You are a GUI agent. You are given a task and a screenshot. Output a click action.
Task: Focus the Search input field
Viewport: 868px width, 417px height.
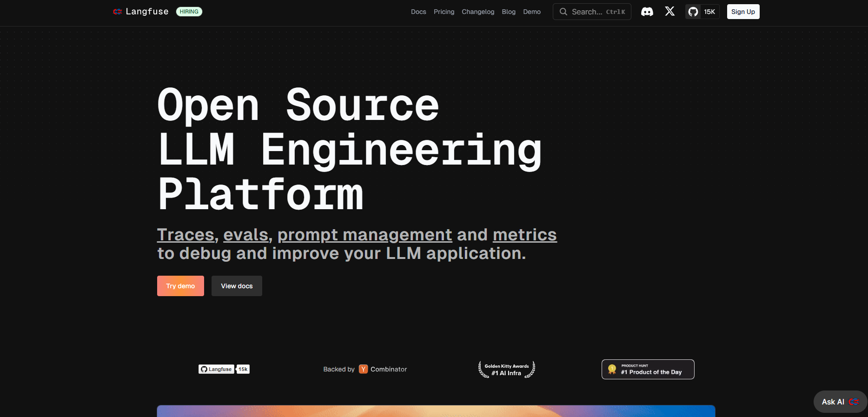(591, 12)
